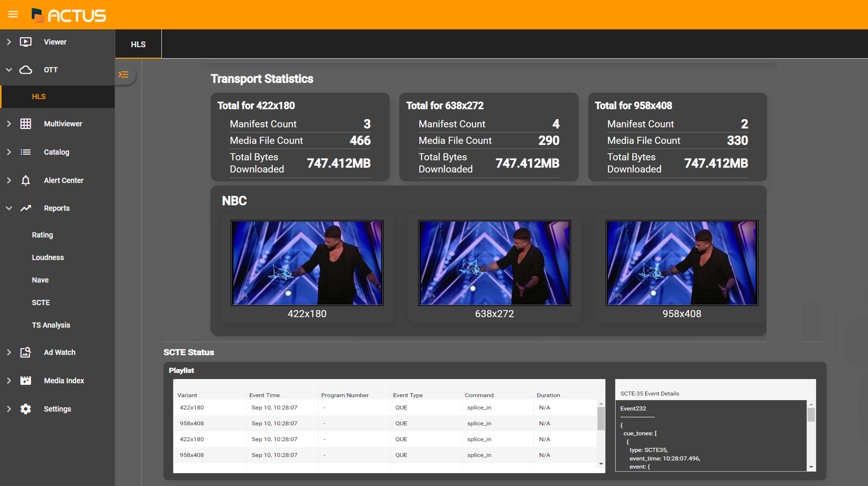Switch to the HLS tab
The image size is (868, 486).
138,44
